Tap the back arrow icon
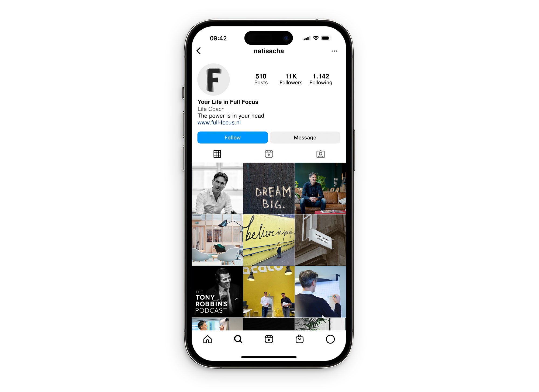Viewport: 539px width, 392px height. pyautogui.click(x=200, y=51)
